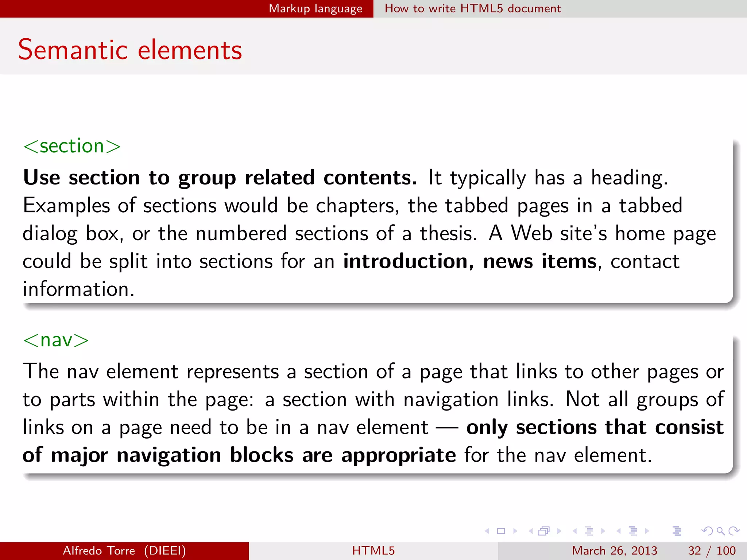Click the HTML5 footer title
Screen dimensions: 747x560
tap(373, 551)
